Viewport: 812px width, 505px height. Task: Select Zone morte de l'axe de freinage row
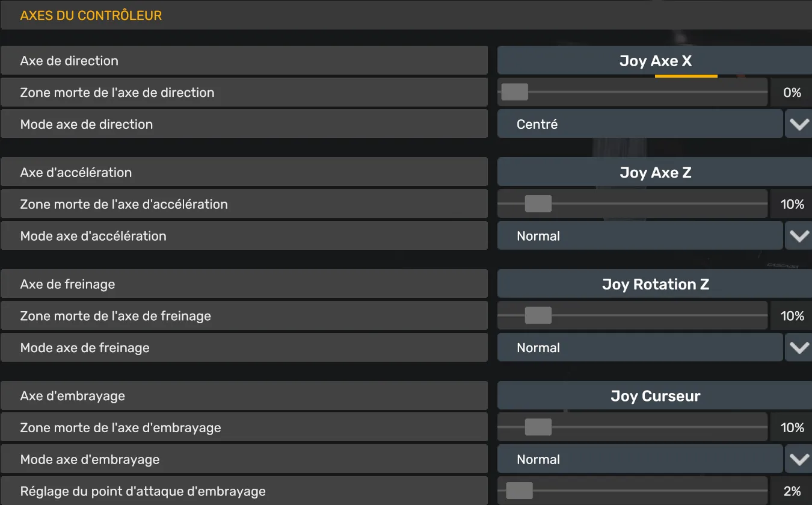[244, 315]
